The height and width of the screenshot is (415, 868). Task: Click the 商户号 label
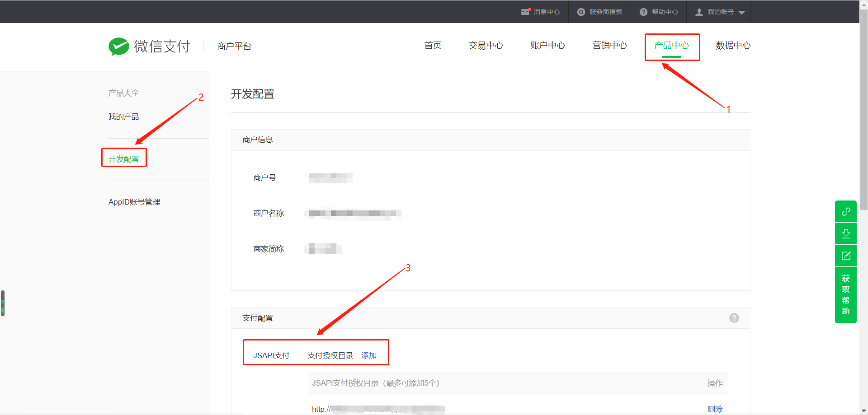tap(264, 177)
